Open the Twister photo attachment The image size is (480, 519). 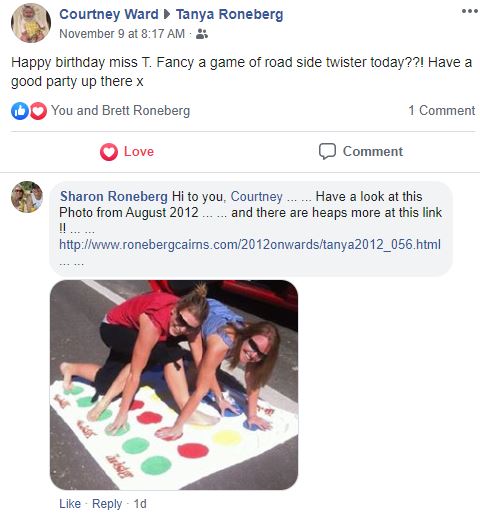click(x=174, y=385)
